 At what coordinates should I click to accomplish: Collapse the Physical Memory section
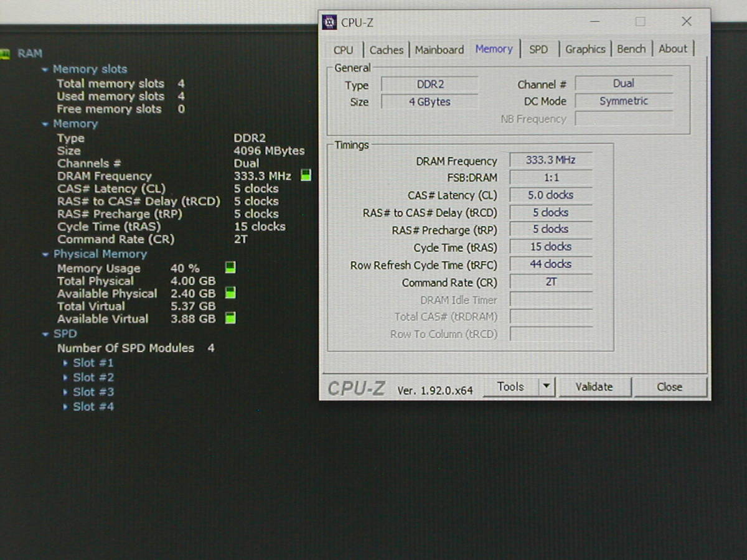click(x=45, y=254)
